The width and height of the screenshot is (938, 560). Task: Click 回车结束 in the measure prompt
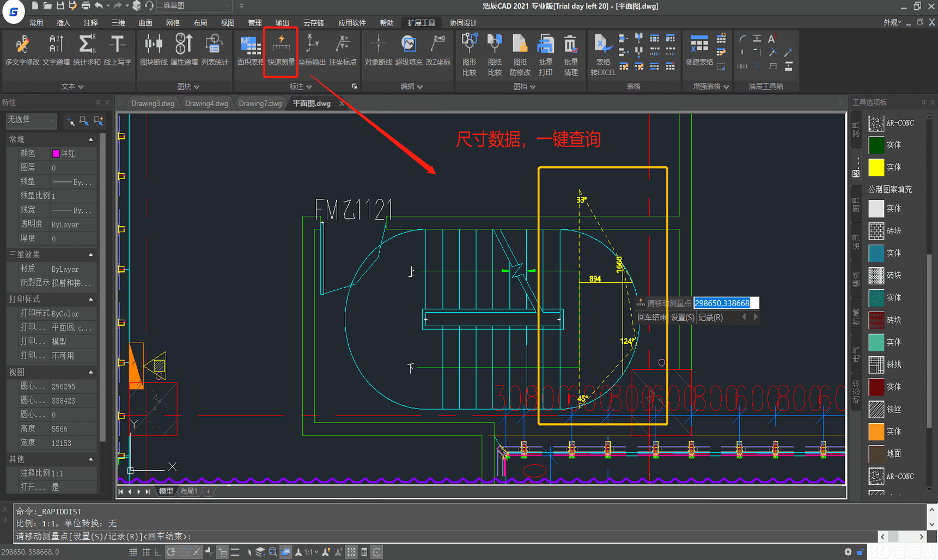(652, 318)
